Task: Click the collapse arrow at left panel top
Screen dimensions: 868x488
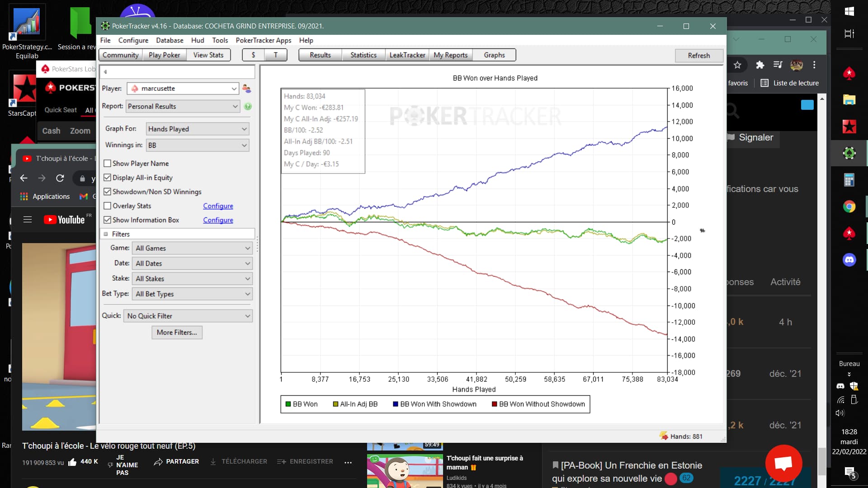Action: [x=105, y=72]
